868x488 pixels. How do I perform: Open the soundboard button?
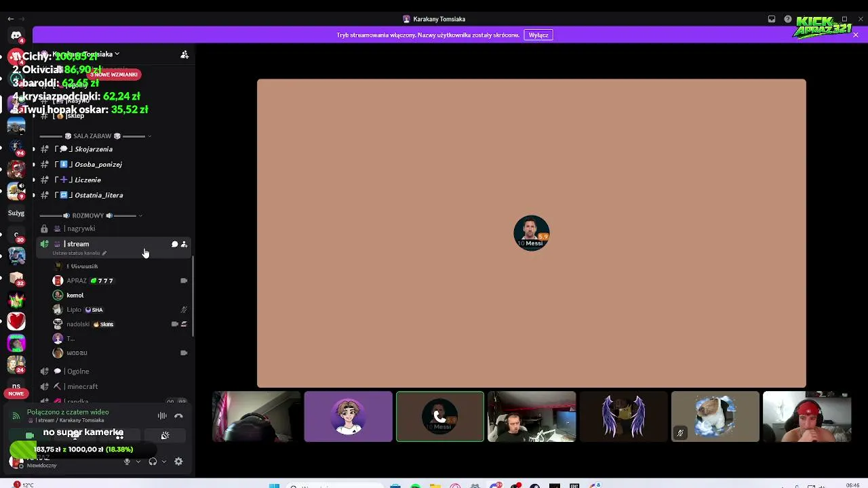click(x=165, y=436)
